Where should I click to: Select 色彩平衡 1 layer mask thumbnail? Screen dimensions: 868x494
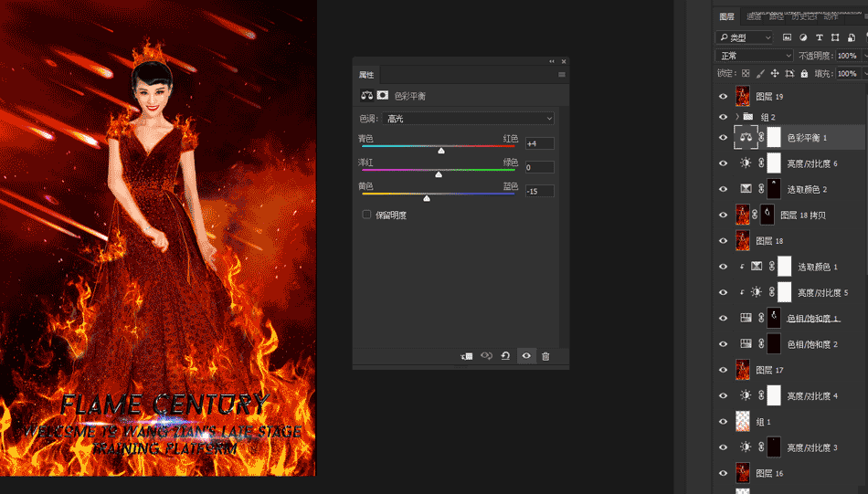(x=774, y=137)
